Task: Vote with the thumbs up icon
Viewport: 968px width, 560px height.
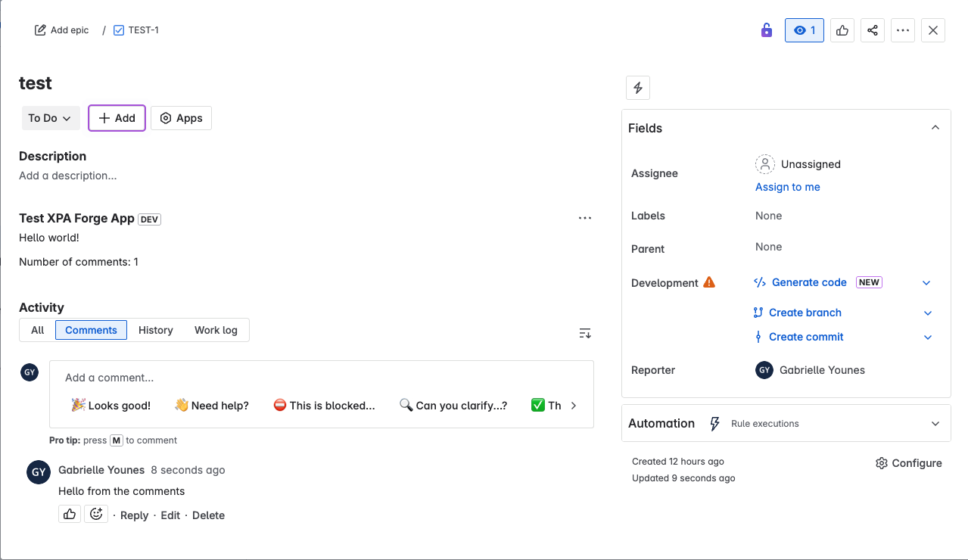Action: pyautogui.click(x=842, y=30)
